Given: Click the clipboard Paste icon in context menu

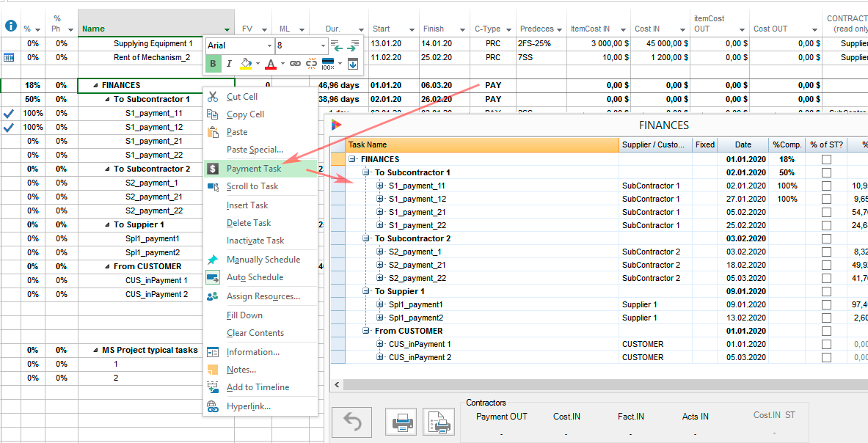Looking at the screenshot, I should click(x=213, y=132).
